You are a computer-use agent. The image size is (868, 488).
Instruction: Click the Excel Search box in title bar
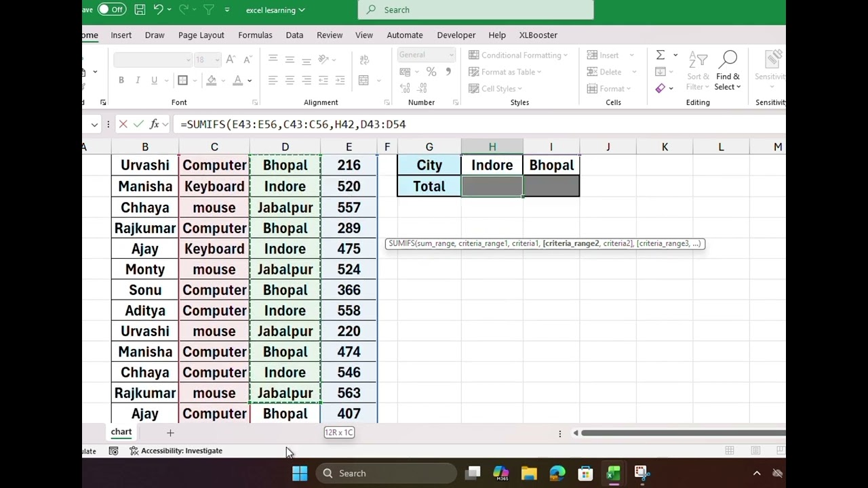pos(475,10)
